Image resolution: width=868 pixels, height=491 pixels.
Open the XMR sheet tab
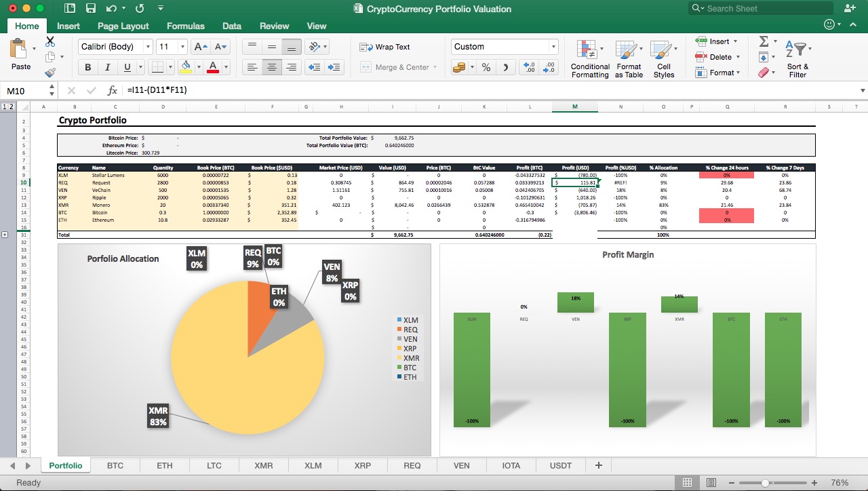(263, 465)
